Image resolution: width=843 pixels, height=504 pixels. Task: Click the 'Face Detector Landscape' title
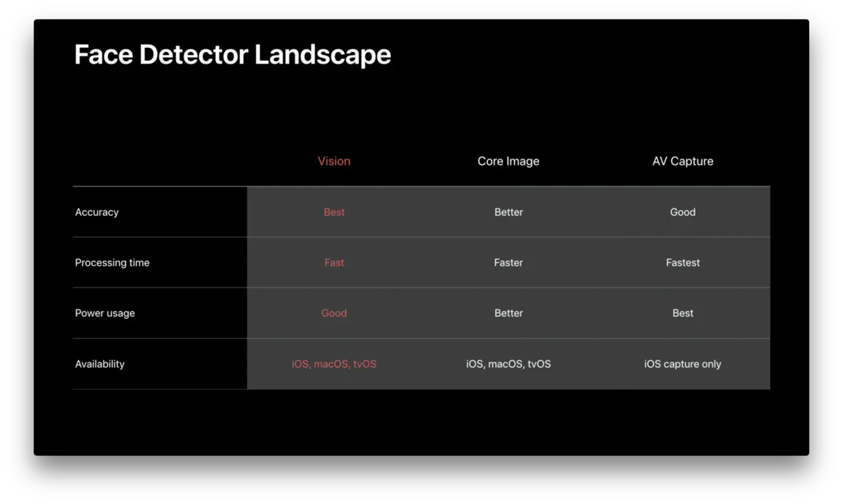(x=233, y=55)
